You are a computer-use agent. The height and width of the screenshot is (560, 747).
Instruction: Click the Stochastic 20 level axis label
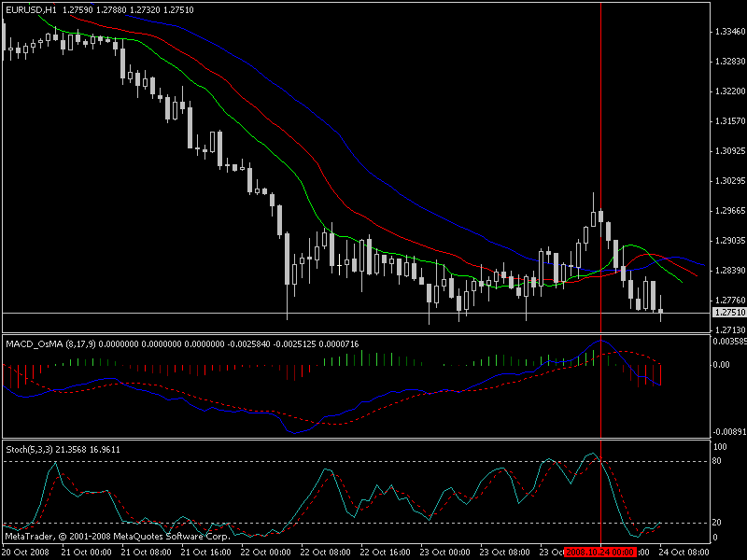tap(715, 523)
